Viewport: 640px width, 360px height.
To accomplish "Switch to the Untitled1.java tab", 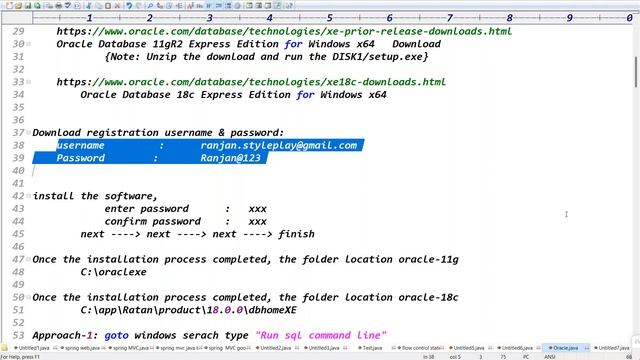I will (x=34, y=348).
